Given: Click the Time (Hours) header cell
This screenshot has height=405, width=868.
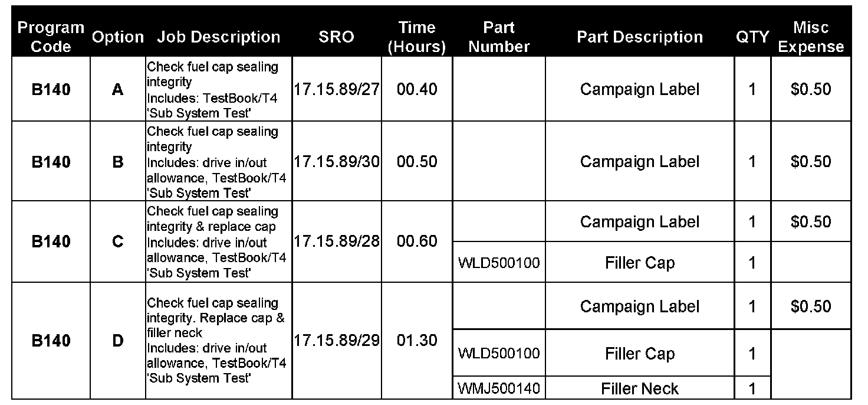Looking at the screenshot, I should click(x=417, y=37).
